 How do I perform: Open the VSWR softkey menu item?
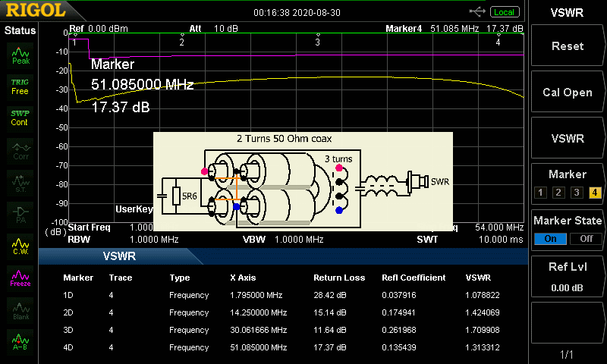tap(567, 139)
